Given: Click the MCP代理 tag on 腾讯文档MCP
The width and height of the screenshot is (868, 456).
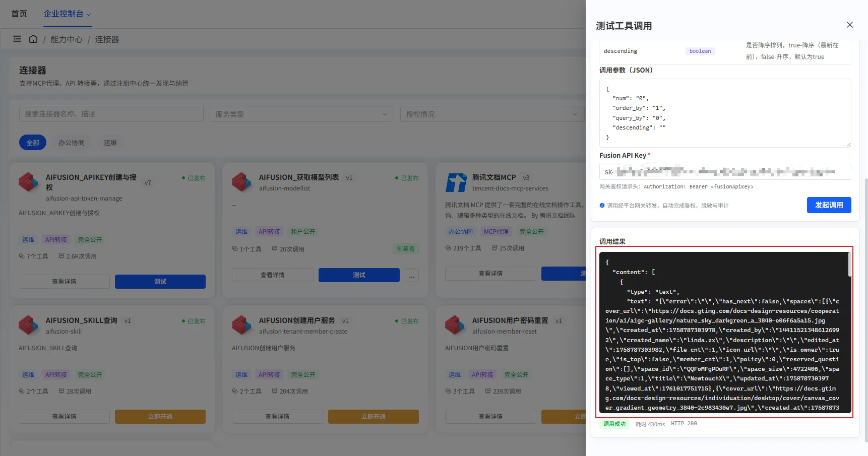Looking at the screenshot, I should [x=497, y=232].
